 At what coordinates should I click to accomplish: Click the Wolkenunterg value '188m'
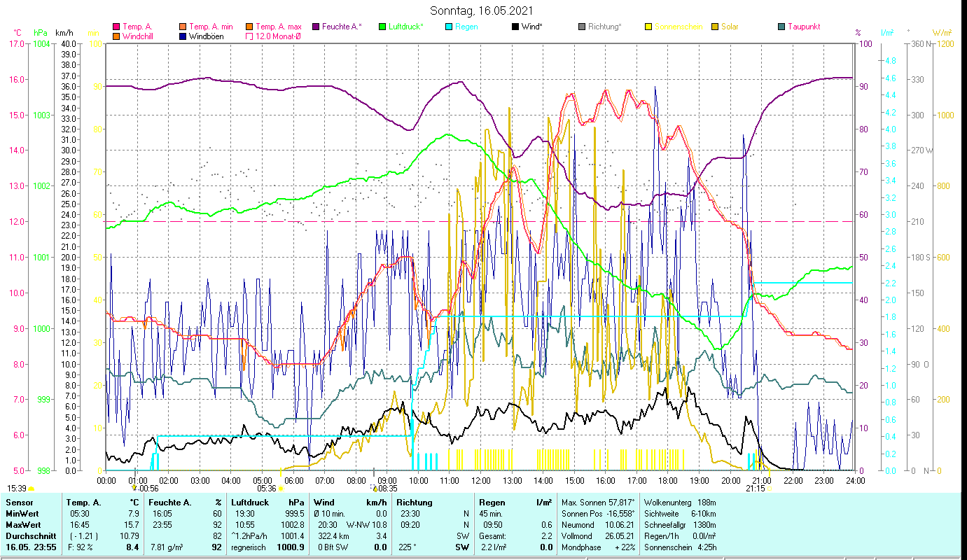[x=707, y=502]
